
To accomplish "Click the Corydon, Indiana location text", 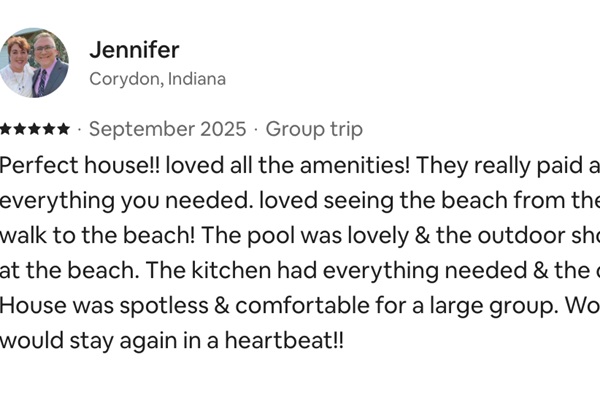I will point(157,79).
